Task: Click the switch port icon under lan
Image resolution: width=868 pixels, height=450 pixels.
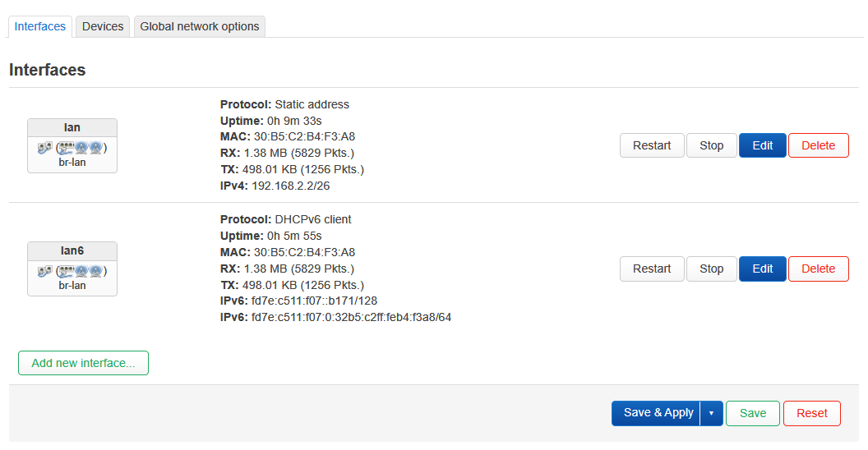Action: point(66,148)
